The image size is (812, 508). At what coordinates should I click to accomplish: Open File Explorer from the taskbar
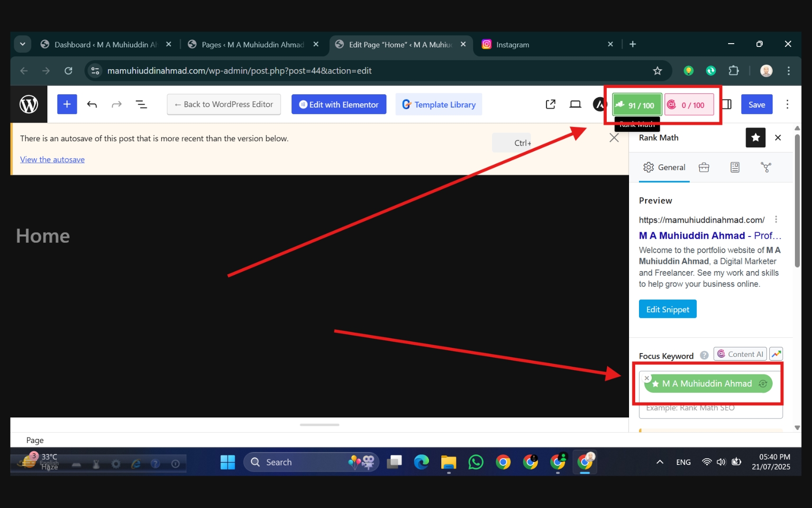pyautogui.click(x=448, y=462)
